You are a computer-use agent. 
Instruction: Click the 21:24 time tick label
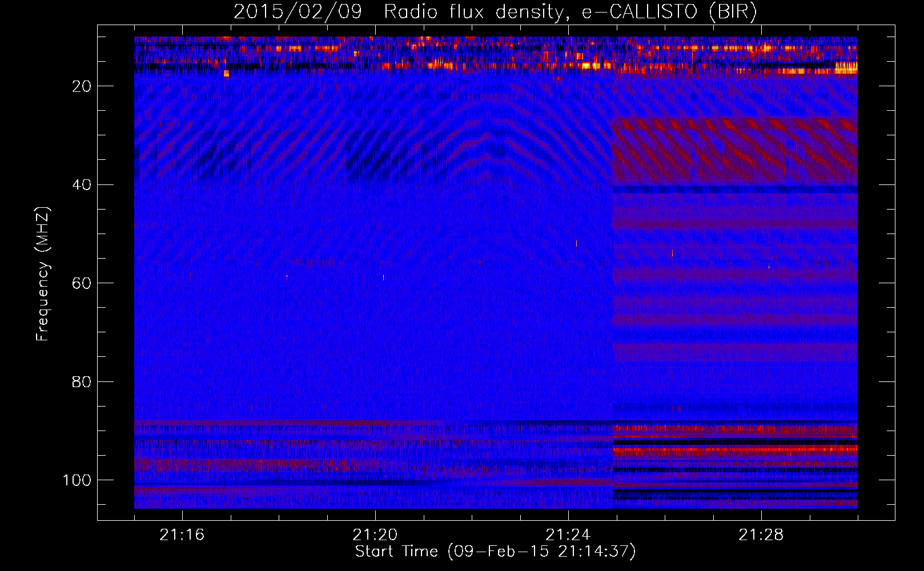(x=568, y=535)
